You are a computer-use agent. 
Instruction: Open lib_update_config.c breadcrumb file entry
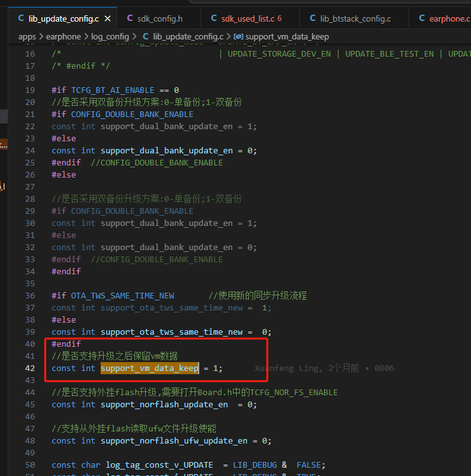coord(188,37)
